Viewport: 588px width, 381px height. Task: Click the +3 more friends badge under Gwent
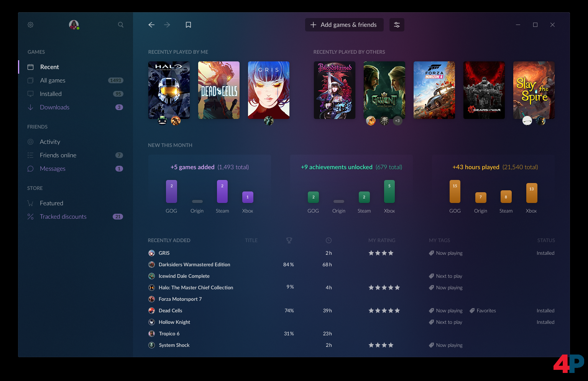(x=397, y=121)
